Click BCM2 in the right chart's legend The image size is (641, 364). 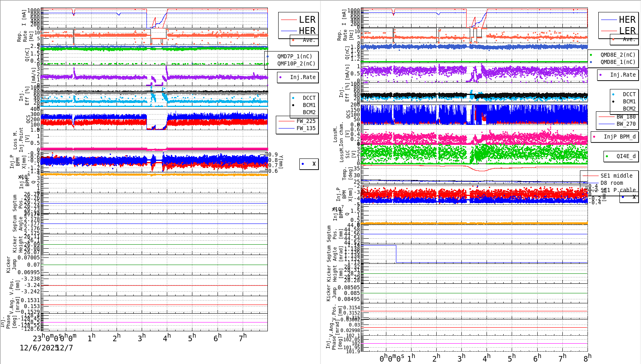(x=629, y=109)
